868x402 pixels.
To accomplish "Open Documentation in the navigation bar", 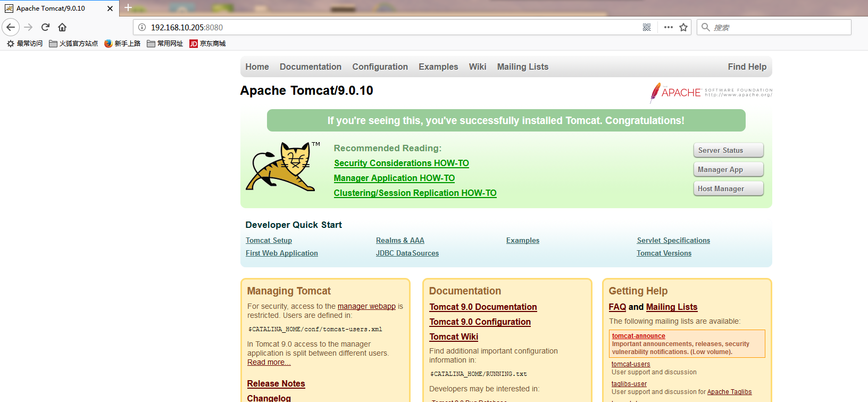I will point(311,67).
